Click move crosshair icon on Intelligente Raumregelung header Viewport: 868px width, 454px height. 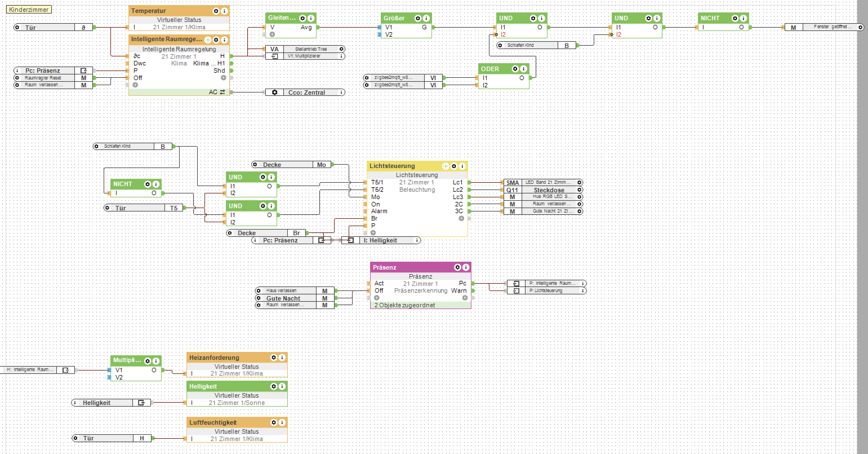pyautogui.click(x=208, y=40)
